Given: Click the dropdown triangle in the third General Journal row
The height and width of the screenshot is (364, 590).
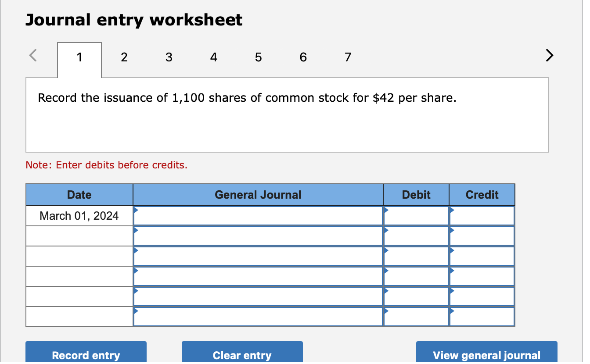Looking at the screenshot, I should (137, 251).
